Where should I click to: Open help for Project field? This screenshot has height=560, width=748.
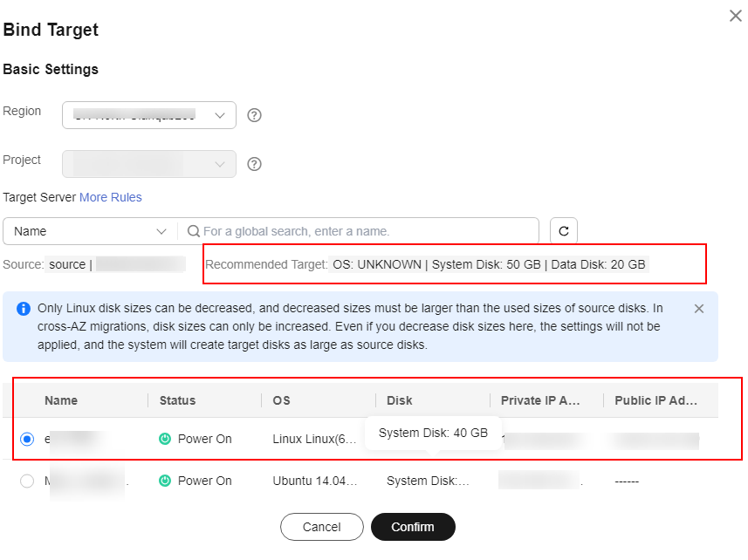pos(254,165)
